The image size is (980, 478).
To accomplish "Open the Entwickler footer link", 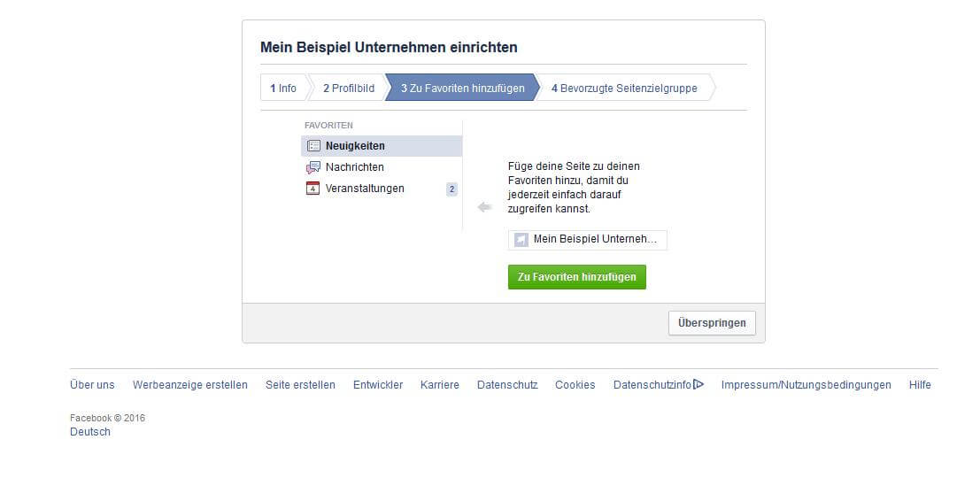I will pos(378,385).
